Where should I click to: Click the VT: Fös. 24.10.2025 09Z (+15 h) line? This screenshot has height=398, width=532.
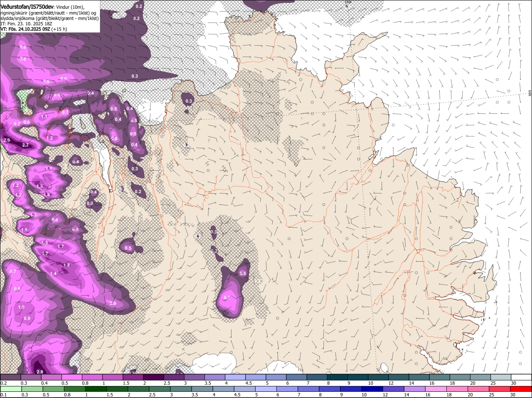(x=34, y=29)
